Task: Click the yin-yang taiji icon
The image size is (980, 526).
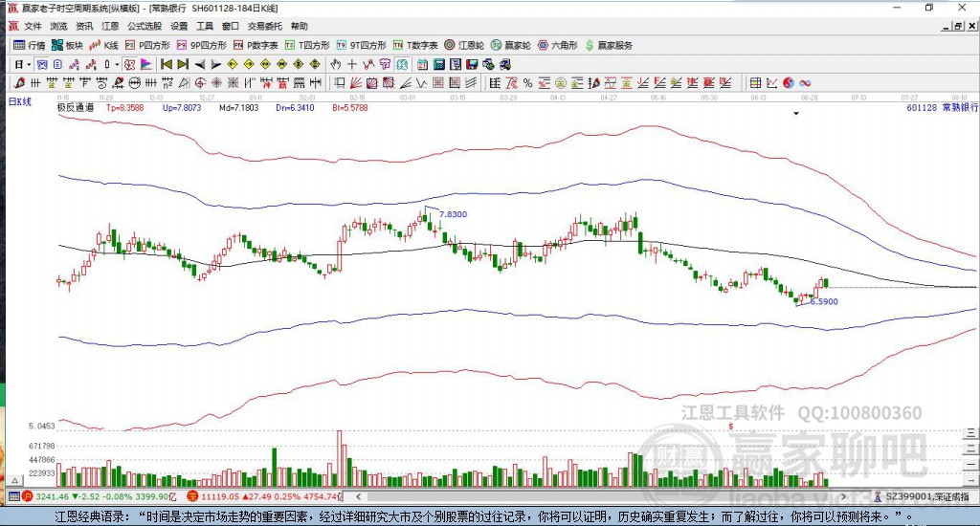Action: click(789, 83)
